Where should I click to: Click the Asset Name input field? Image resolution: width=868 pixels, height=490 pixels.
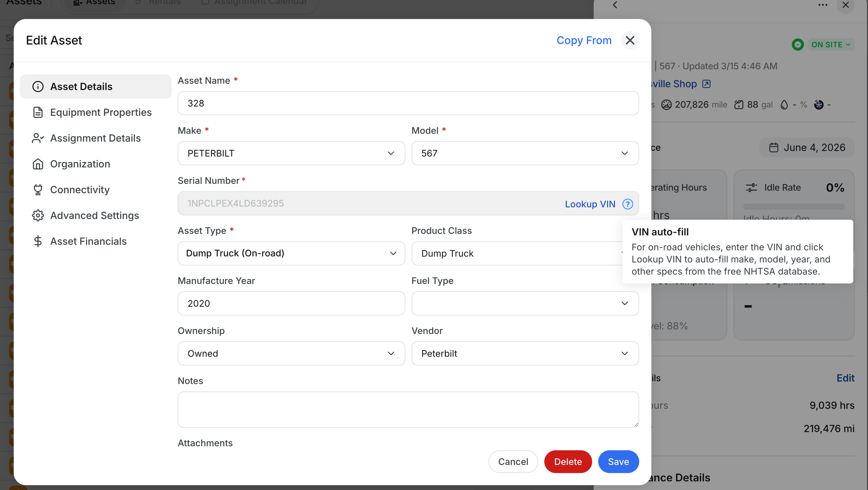(408, 103)
